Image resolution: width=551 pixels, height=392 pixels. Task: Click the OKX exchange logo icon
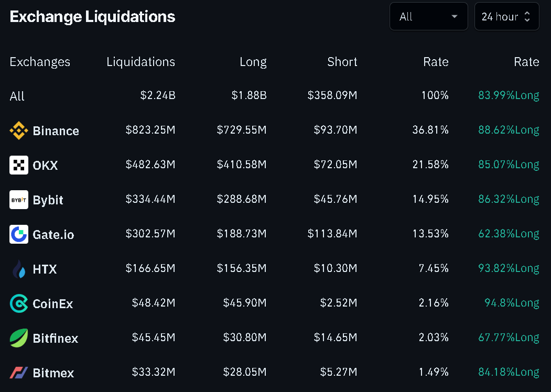tap(19, 165)
